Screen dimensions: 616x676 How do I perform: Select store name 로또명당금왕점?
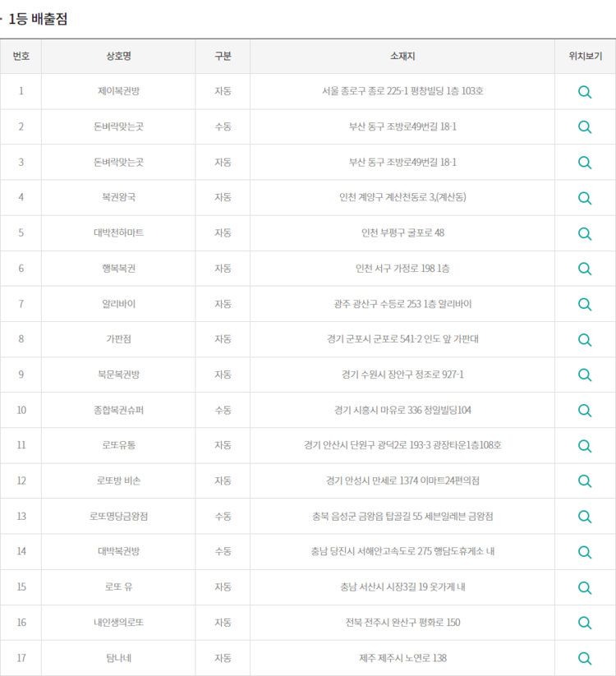118,516
